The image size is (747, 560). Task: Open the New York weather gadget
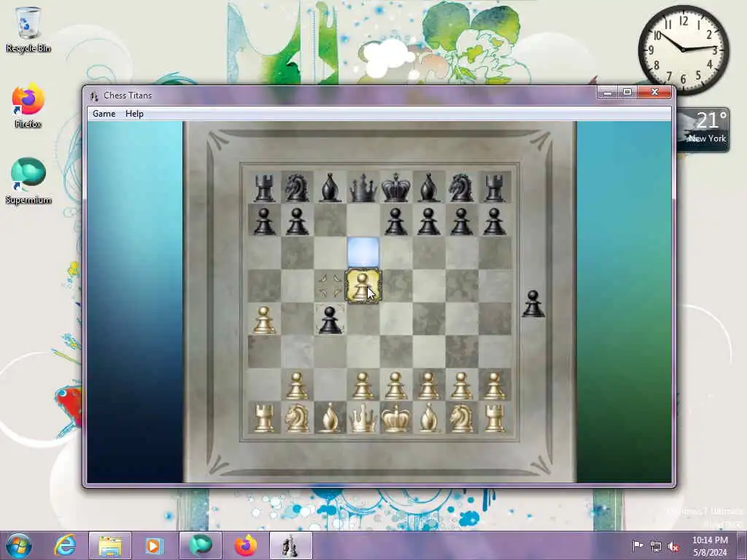pyautogui.click(x=703, y=130)
